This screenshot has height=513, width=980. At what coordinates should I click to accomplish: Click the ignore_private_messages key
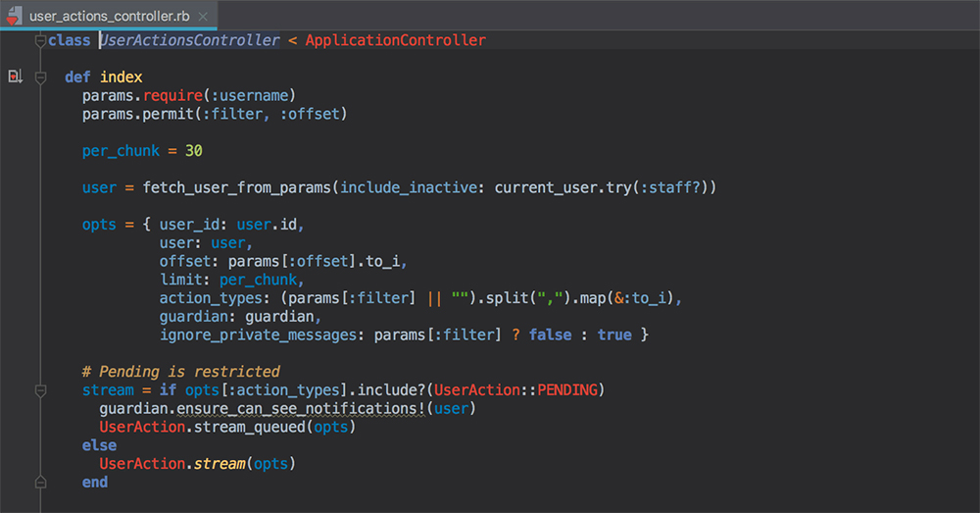tap(256, 334)
